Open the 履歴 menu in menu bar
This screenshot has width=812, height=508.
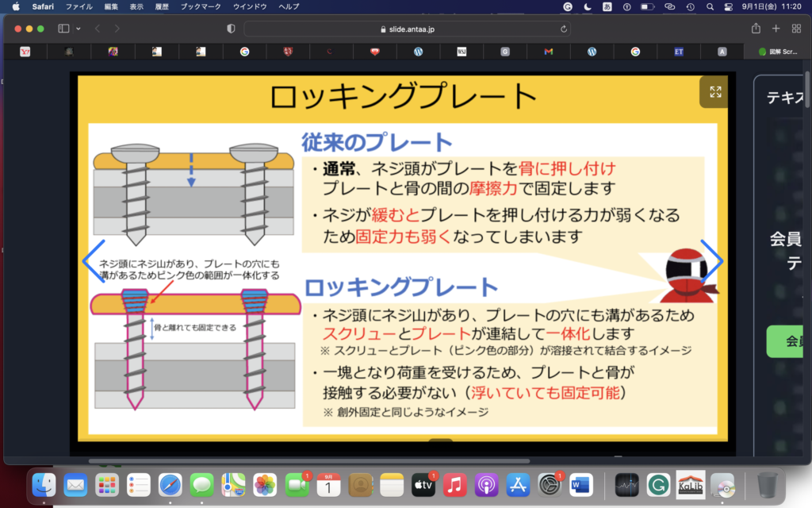click(163, 6)
